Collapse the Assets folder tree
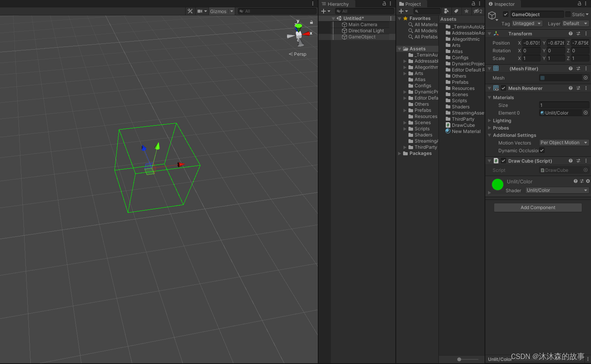This screenshot has width=591, height=364. point(400,49)
